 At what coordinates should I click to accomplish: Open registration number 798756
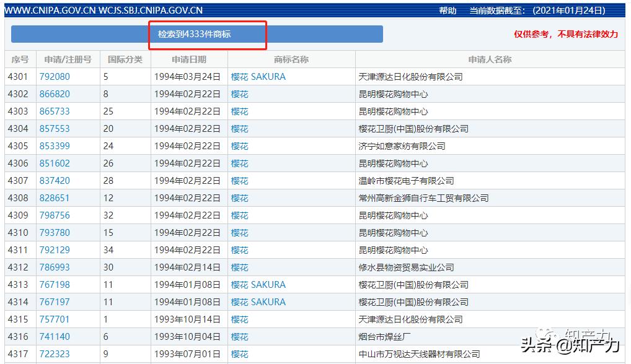55,215
